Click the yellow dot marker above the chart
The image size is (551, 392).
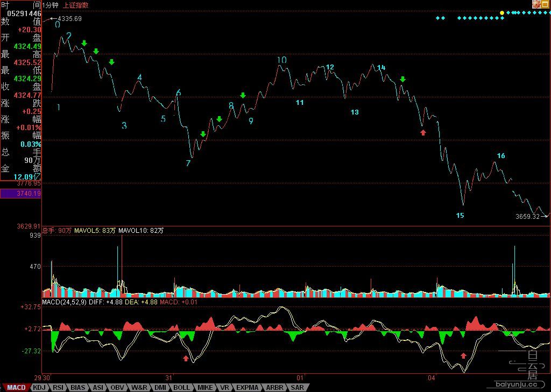[x=502, y=13]
